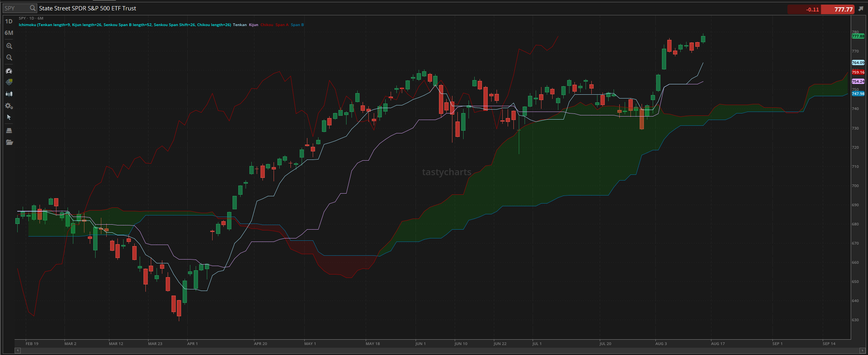Click the SEP 14 date label on the time axis

[x=829, y=343]
